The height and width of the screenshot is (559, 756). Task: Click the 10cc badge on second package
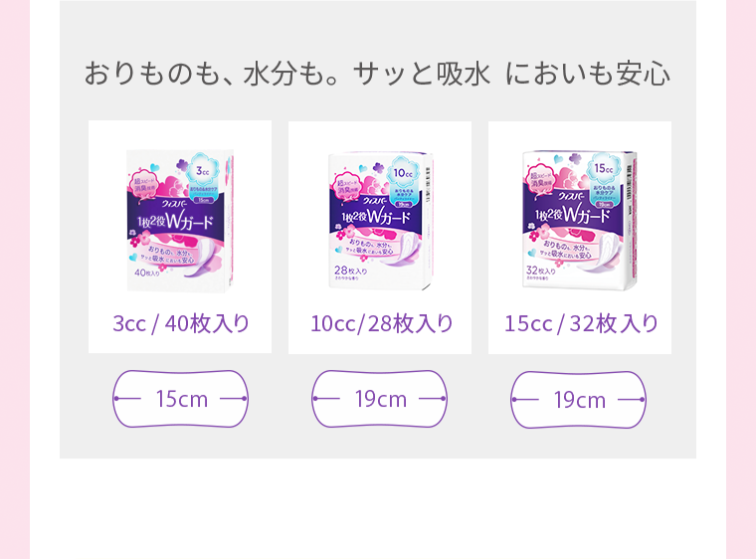(403, 173)
